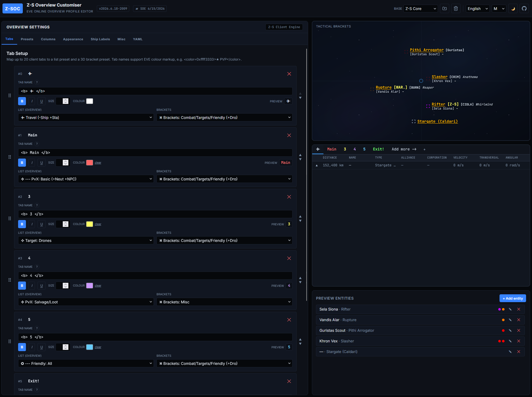Toggle italic for tab #4
The height and width of the screenshot is (397, 532).
[32, 347]
